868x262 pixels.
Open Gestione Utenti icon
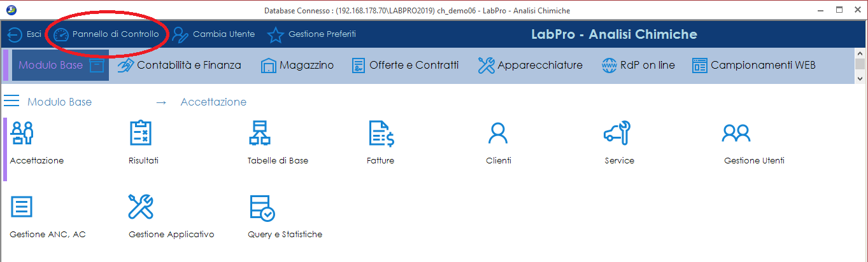(736, 133)
